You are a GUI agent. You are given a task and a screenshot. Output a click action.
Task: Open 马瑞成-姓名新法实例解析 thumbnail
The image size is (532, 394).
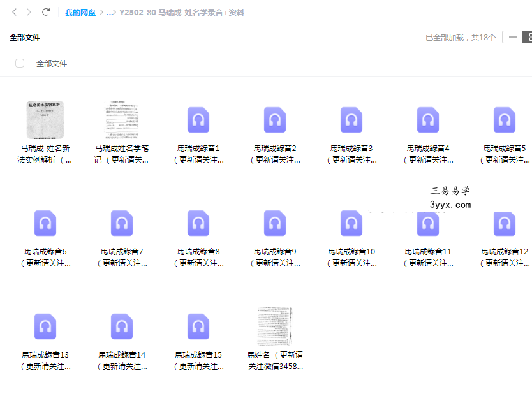[x=45, y=120]
